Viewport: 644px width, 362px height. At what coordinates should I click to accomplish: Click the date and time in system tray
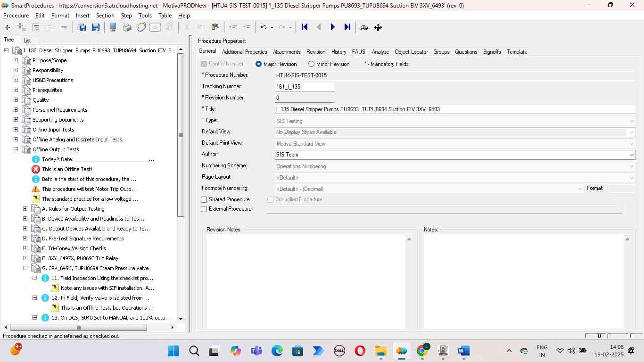pyautogui.click(x=609, y=351)
